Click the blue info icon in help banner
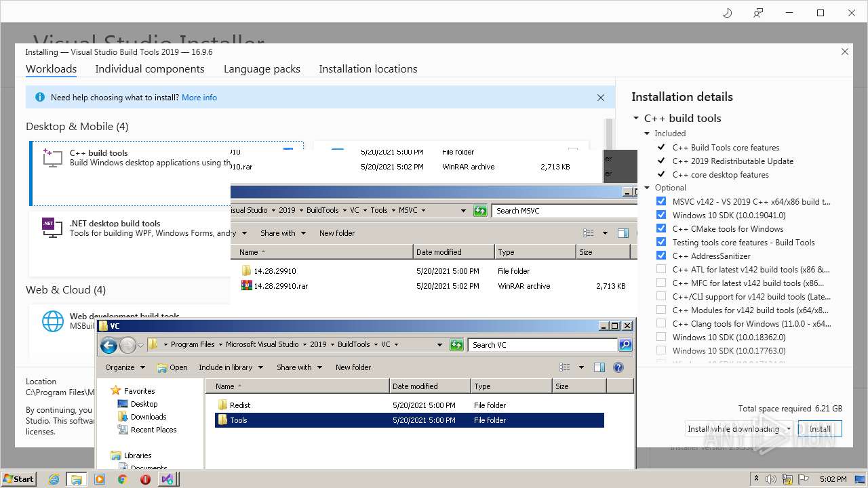868x488 pixels. tap(39, 98)
